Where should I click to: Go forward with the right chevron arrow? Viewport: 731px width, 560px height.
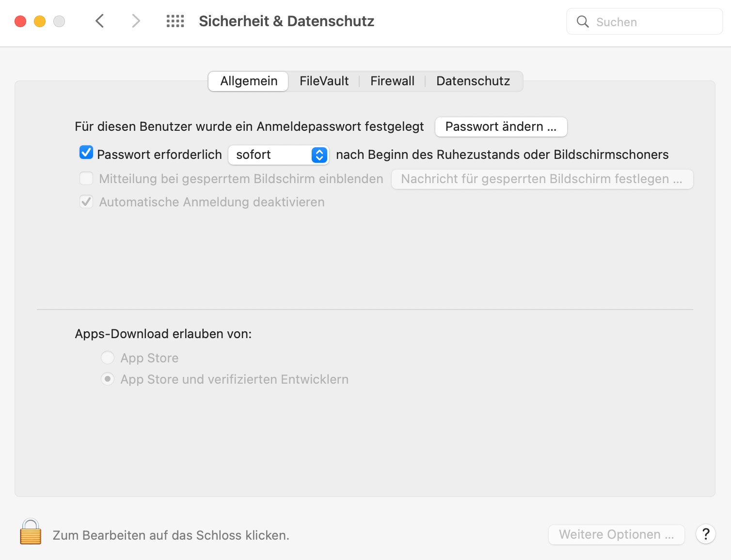[136, 21]
